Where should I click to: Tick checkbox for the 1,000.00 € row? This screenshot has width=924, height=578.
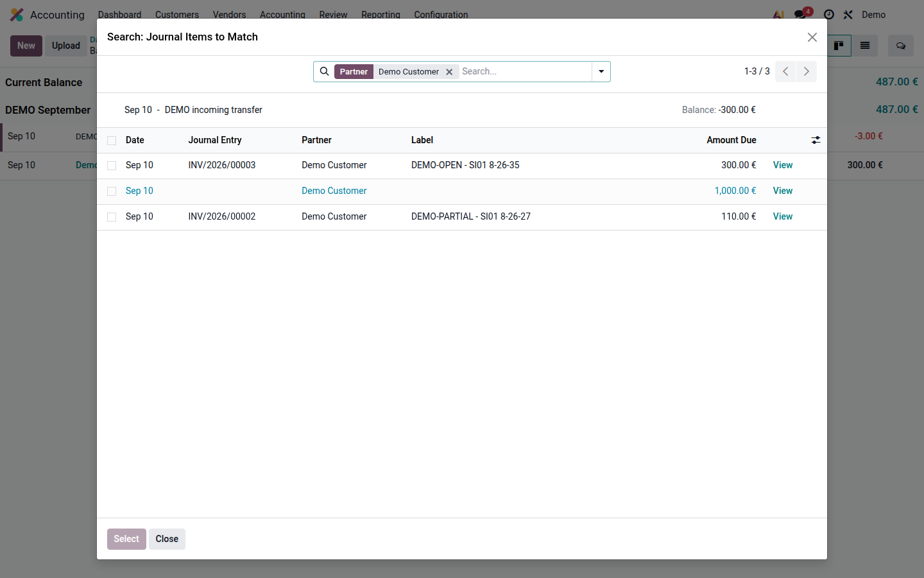(112, 191)
